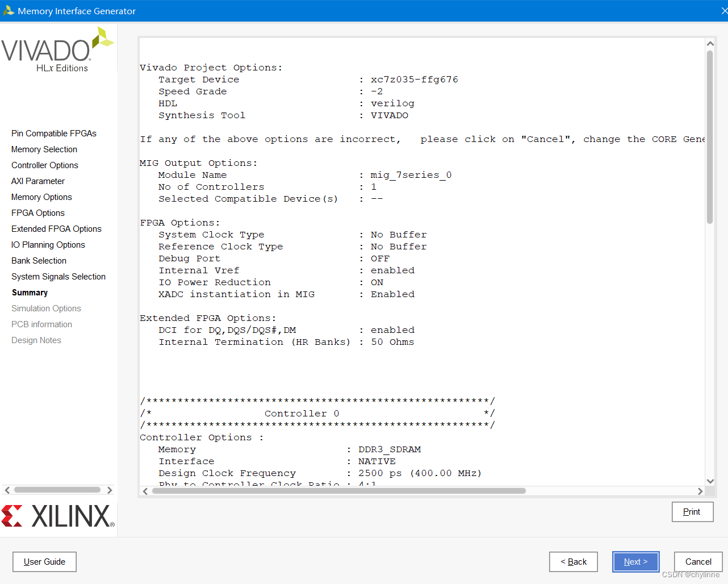Open Memory Options step
The width and height of the screenshot is (728, 584).
click(x=41, y=197)
